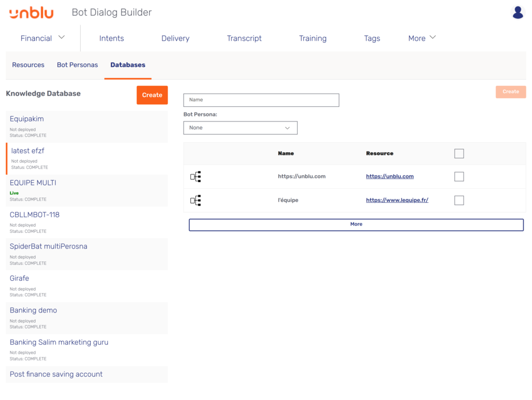Viewport: 532px width, 400px height.
Task: Switch to the Resources tab
Action: [x=28, y=65]
